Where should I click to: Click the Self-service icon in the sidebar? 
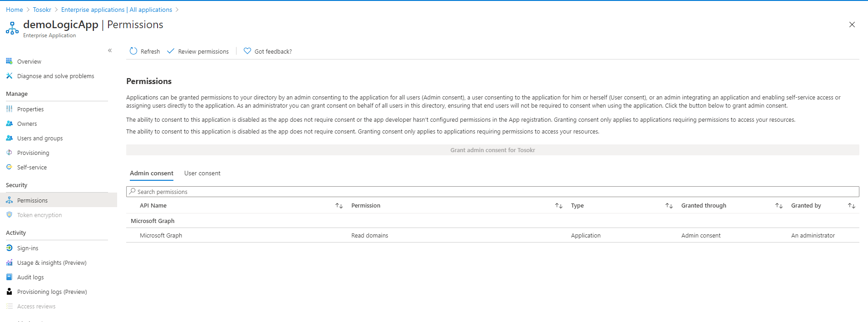(9, 167)
